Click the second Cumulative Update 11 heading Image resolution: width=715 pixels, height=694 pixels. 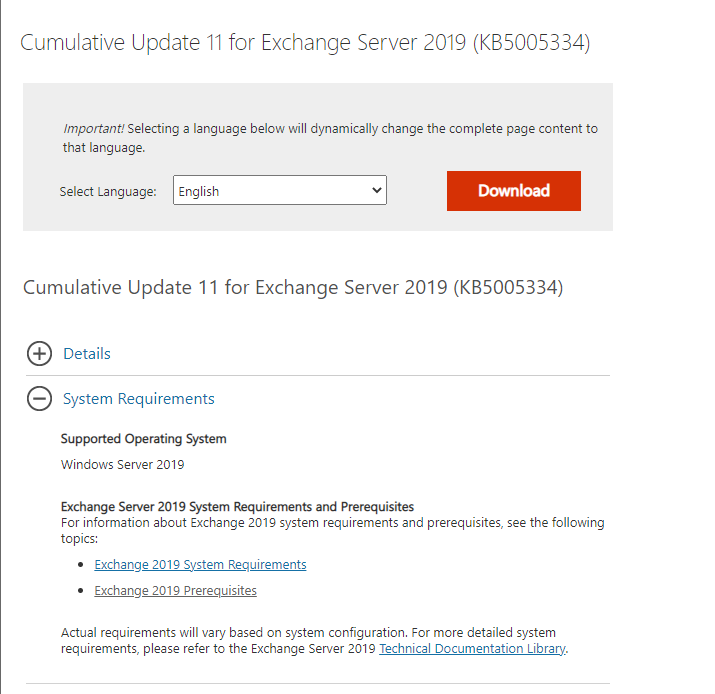click(293, 288)
